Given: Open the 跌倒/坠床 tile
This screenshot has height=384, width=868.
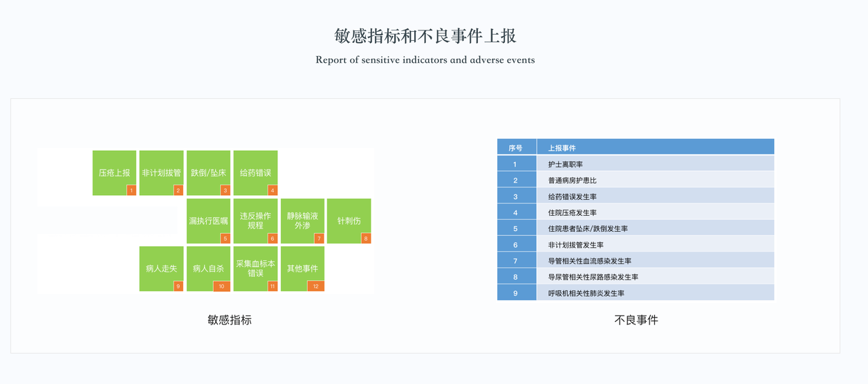Looking at the screenshot, I should click(208, 173).
